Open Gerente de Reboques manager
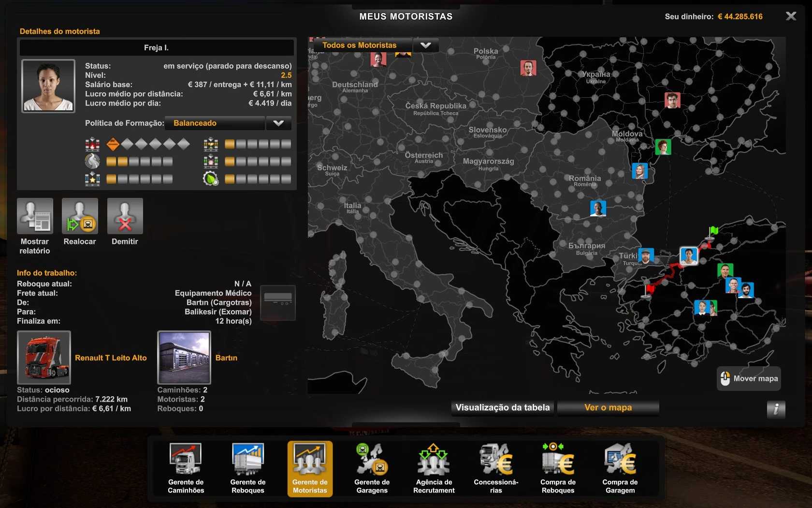 pos(247,467)
